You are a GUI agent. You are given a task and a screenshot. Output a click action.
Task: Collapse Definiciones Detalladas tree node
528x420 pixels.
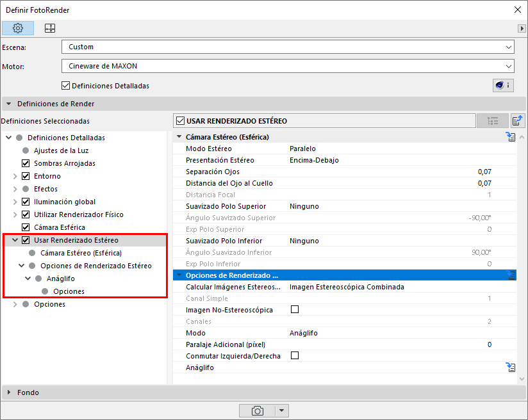click(9, 137)
